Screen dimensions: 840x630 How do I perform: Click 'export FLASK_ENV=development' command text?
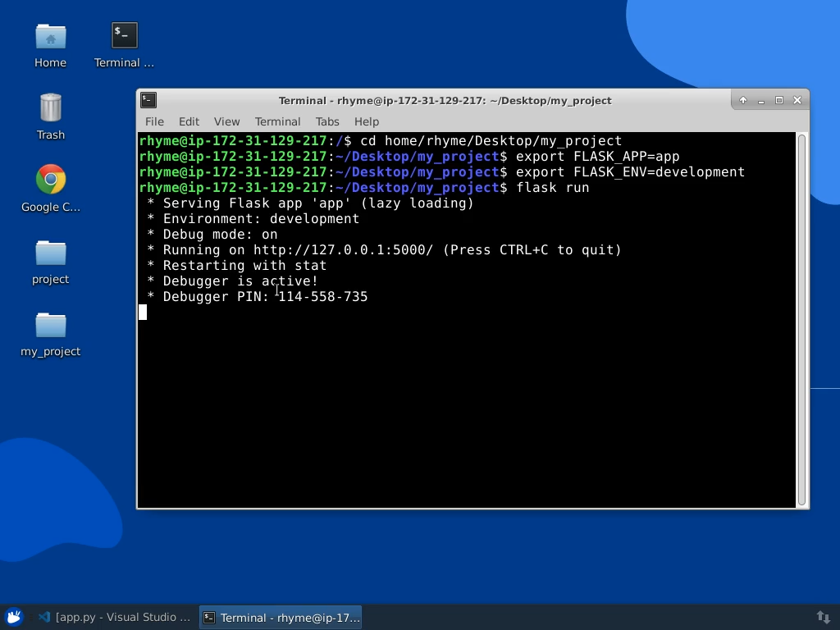630,172
